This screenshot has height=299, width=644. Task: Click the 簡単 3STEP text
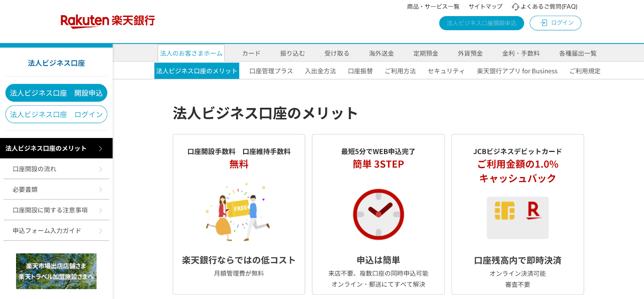coord(378,164)
